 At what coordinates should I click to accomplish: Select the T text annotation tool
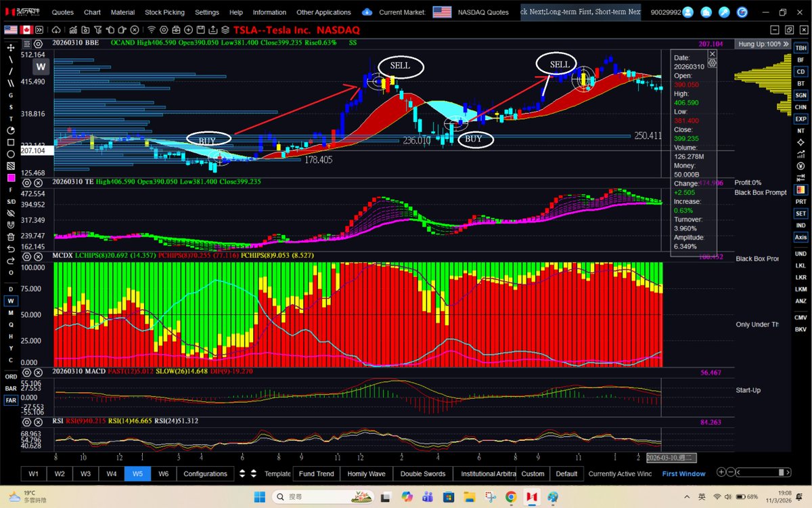click(x=11, y=119)
